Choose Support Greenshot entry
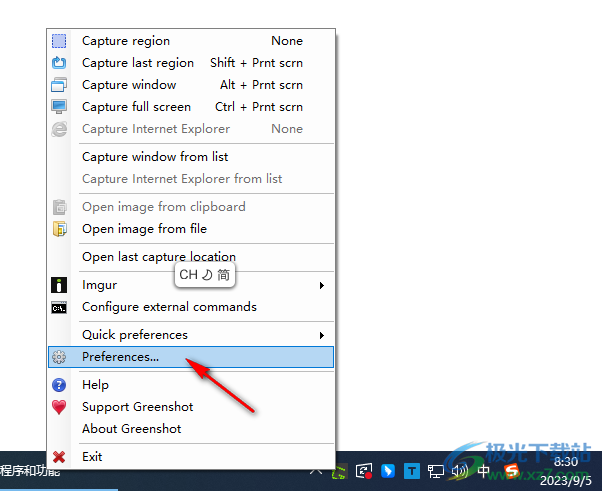This screenshot has height=491, width=602. click(x=191, y=407)
